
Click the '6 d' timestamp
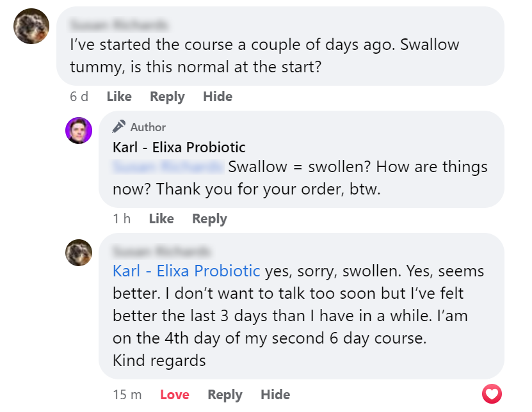79,97
